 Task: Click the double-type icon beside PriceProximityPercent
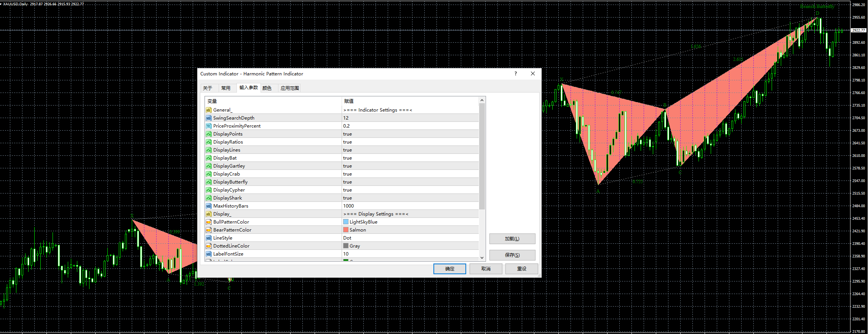(208, 126)
